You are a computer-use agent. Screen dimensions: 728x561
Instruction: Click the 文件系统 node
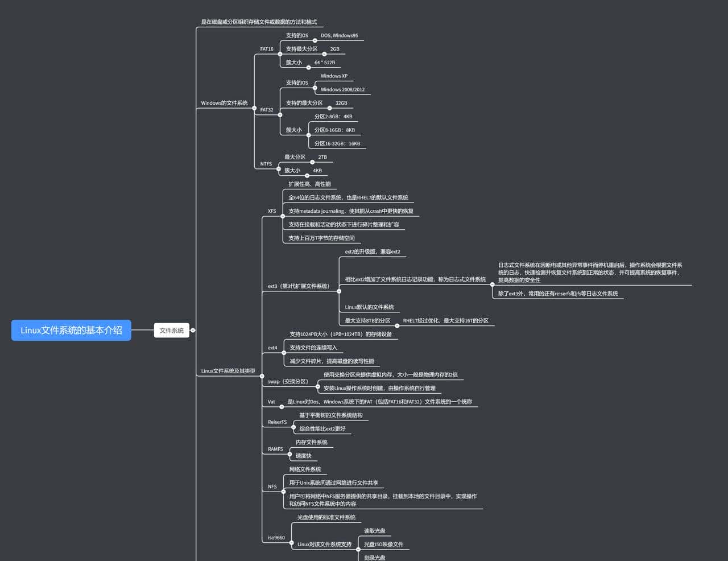point(171,330)
